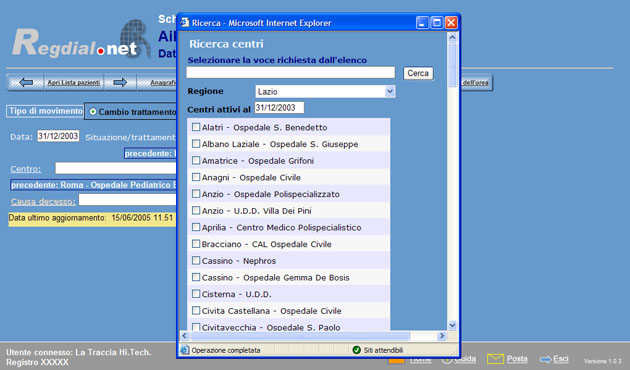Click the vertical scrollbar thumb in the popup

click(x=452, y=64)
